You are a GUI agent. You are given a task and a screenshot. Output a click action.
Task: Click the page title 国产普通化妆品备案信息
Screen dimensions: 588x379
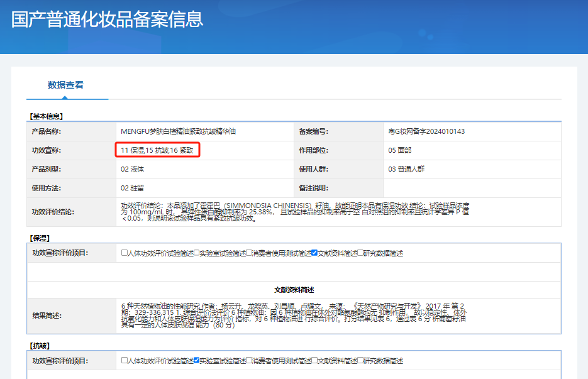[x=107, y=19]
